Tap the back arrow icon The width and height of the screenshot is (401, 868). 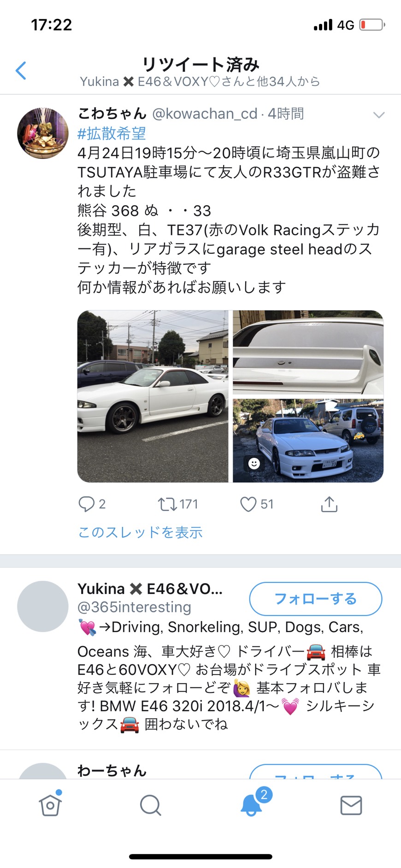click(x=21, y=70)
